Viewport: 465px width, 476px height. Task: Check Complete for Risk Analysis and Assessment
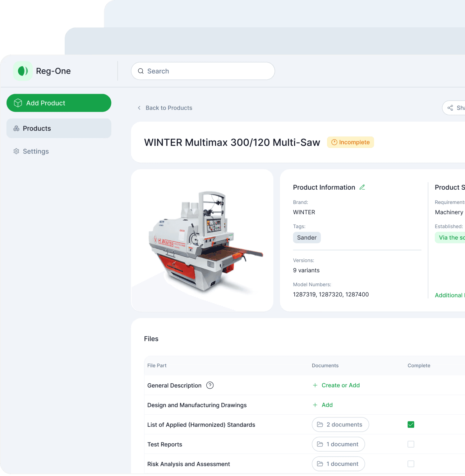pyautogui.click(x=411, y=464)
